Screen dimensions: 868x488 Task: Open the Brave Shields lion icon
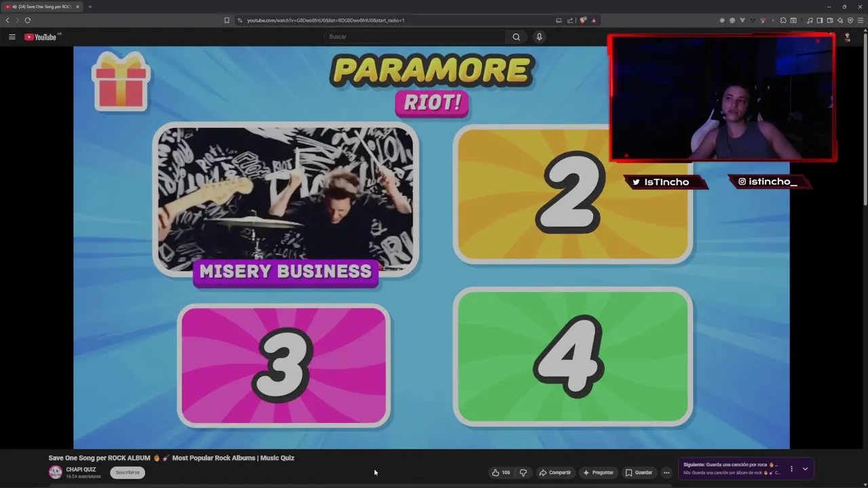[583, 20]
